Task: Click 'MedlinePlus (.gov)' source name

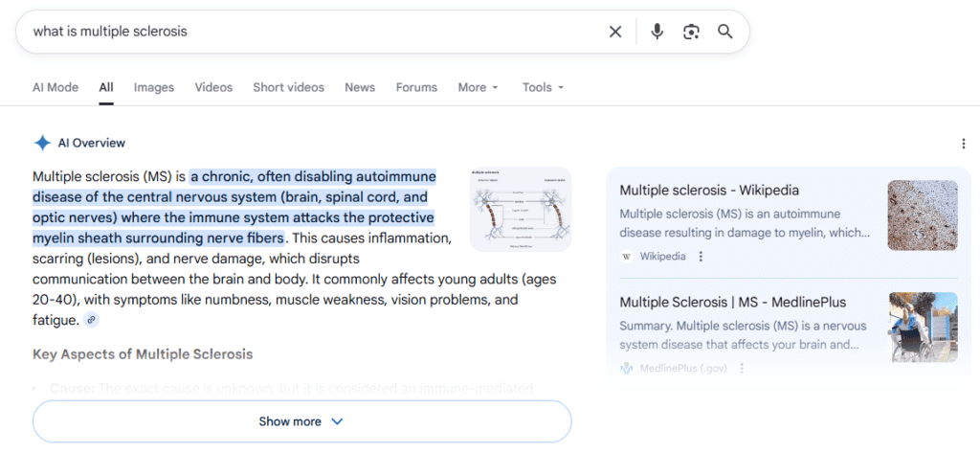Action: point(683,369)
